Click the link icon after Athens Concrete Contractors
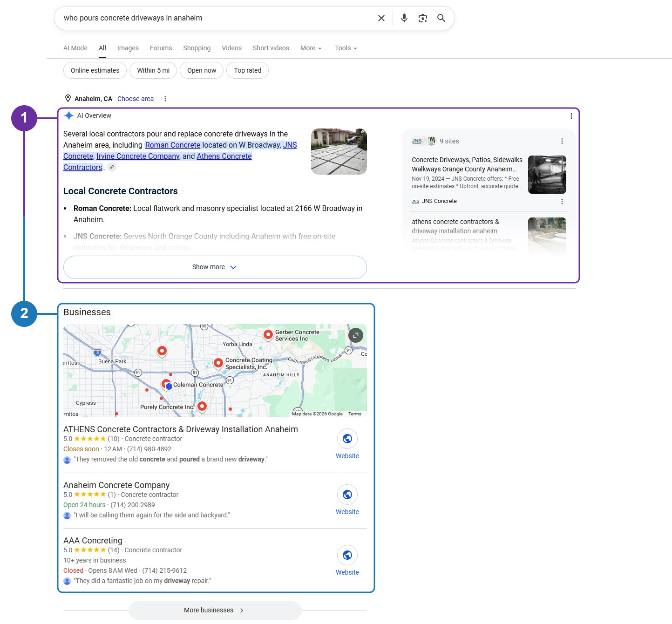 (x=112, y=167)
